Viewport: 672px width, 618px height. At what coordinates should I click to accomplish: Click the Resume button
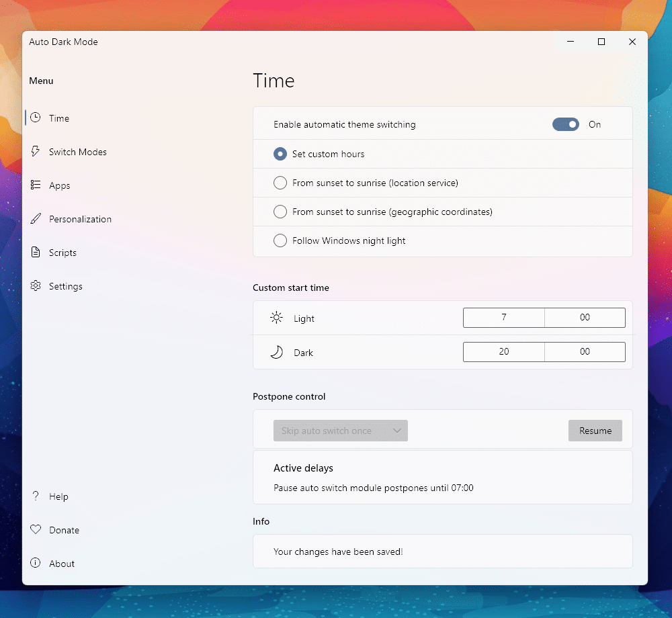click(595, 431)
